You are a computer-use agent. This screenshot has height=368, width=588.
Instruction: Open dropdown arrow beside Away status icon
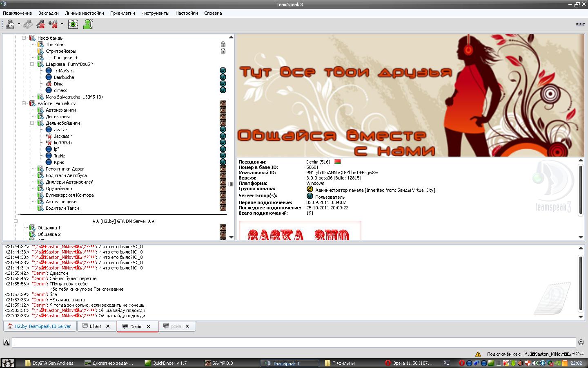click(19, 24)
